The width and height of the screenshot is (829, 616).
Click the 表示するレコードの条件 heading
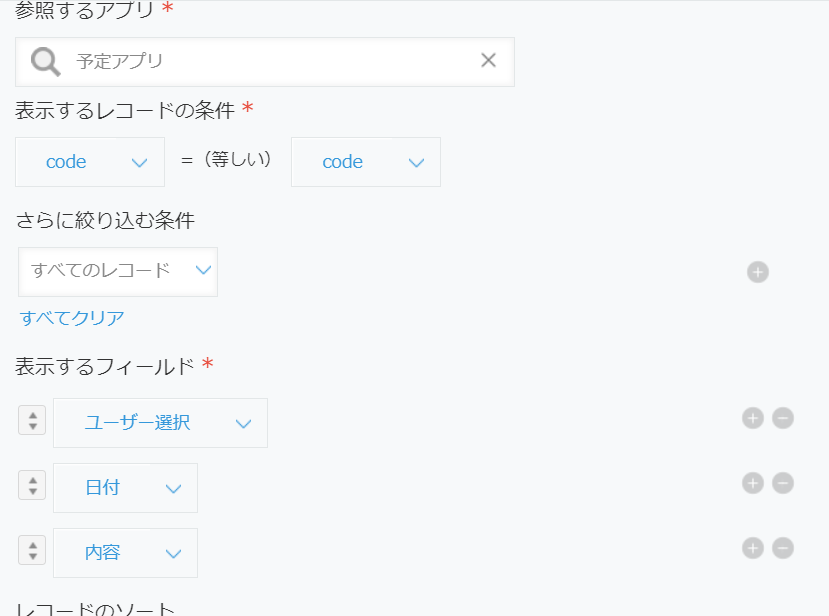pyautogui.click(x=103, y=110)
